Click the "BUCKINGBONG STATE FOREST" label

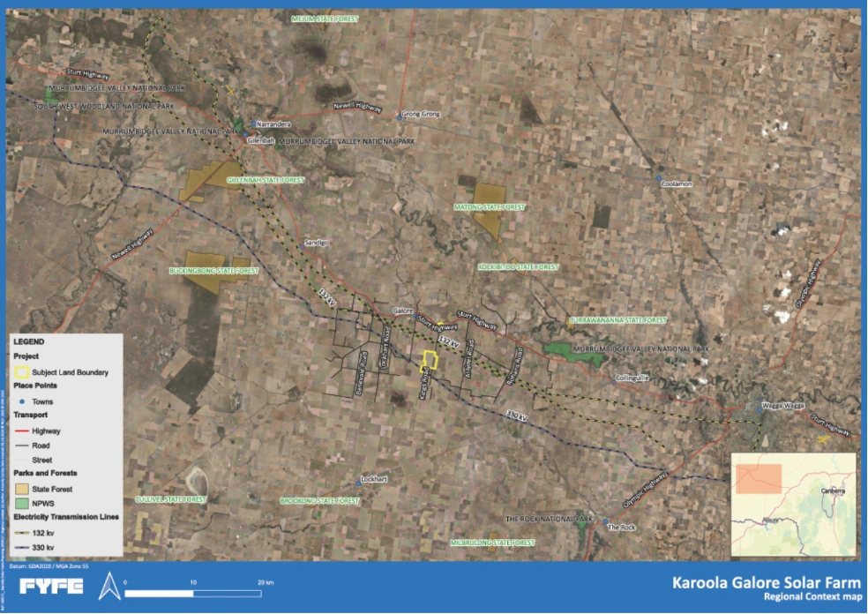click(x=213, y=272)
